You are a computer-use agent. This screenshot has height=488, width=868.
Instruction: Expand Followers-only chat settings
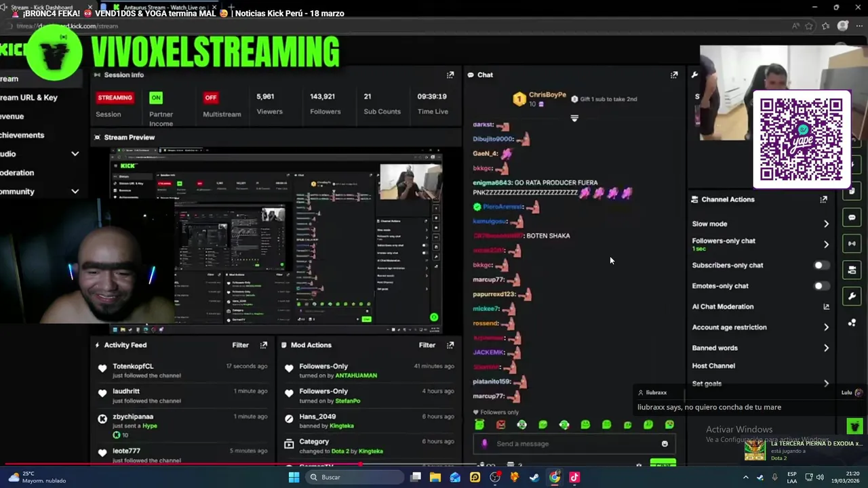(x=826, y=244)
